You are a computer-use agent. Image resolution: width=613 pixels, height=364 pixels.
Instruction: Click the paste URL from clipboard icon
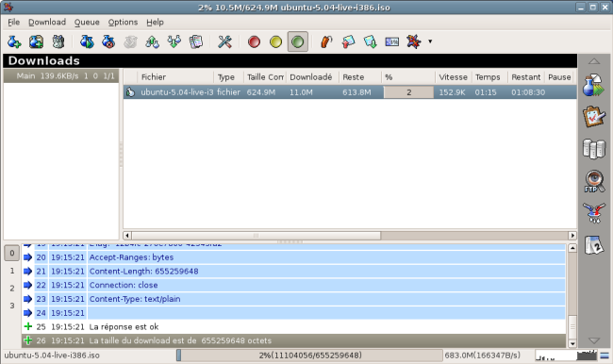click(37, 41)
